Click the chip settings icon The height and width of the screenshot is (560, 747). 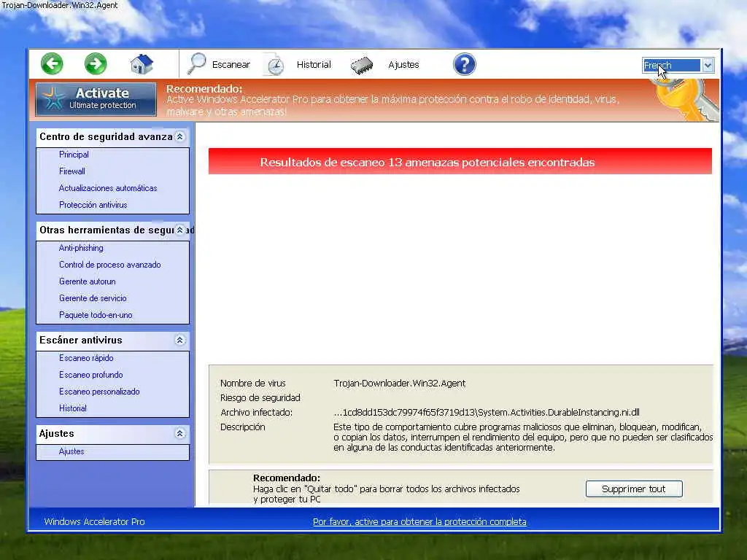pyautogui.click(x=362, y=65)
